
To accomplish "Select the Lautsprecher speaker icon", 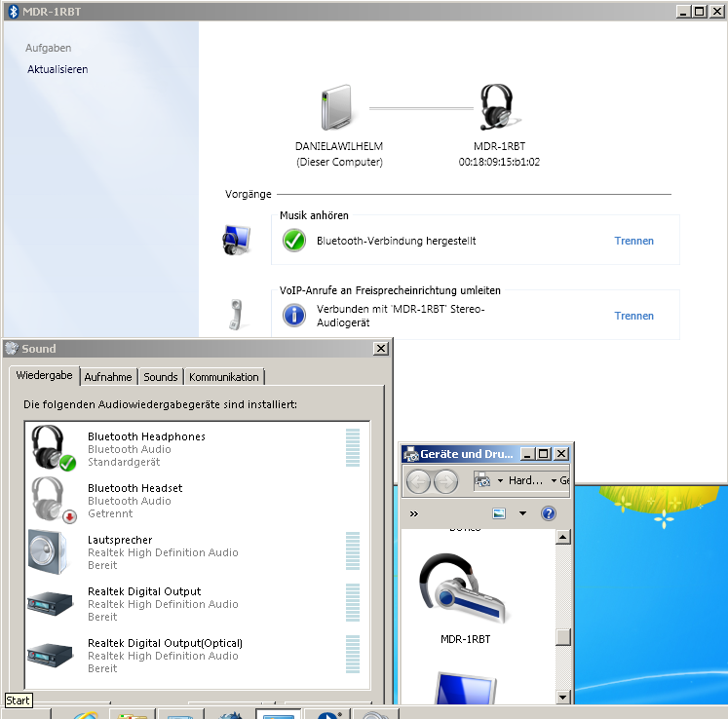I will [x=48, y=551].
